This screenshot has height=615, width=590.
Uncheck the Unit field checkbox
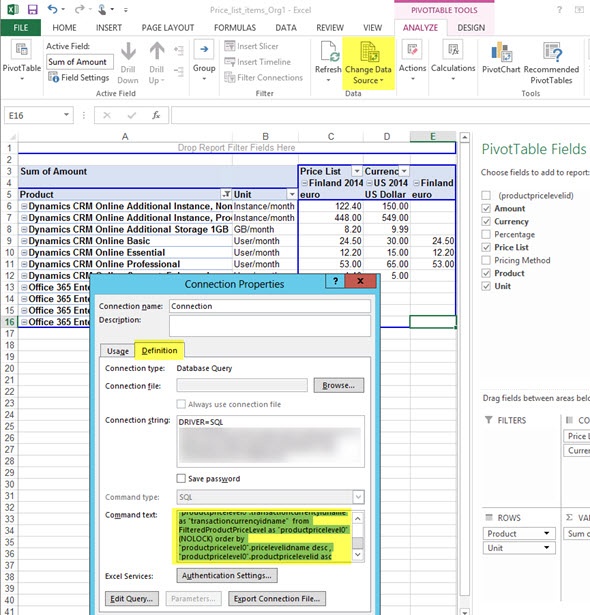(486, 286)
